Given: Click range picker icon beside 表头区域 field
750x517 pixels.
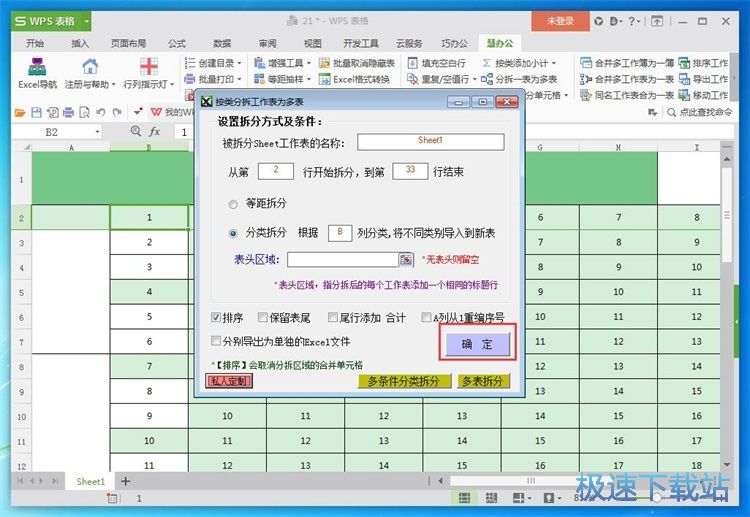Looking at the screenshot, I should [406, 259].
